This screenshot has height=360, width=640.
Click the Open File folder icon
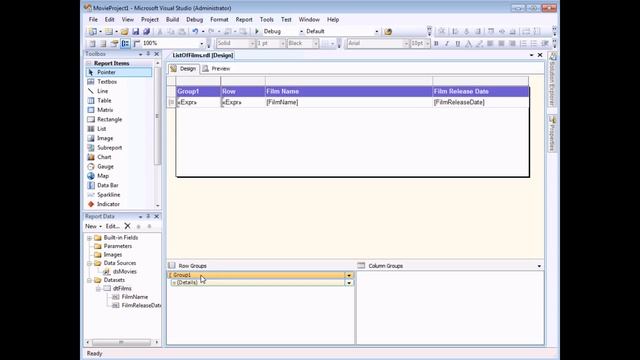pyautogui.click(x=124, y=31)
